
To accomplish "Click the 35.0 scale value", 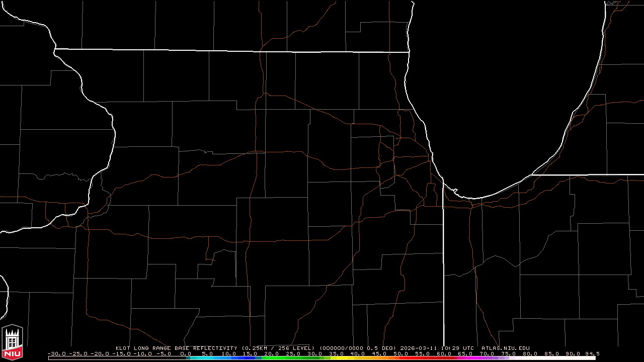I will coord(336,353).
